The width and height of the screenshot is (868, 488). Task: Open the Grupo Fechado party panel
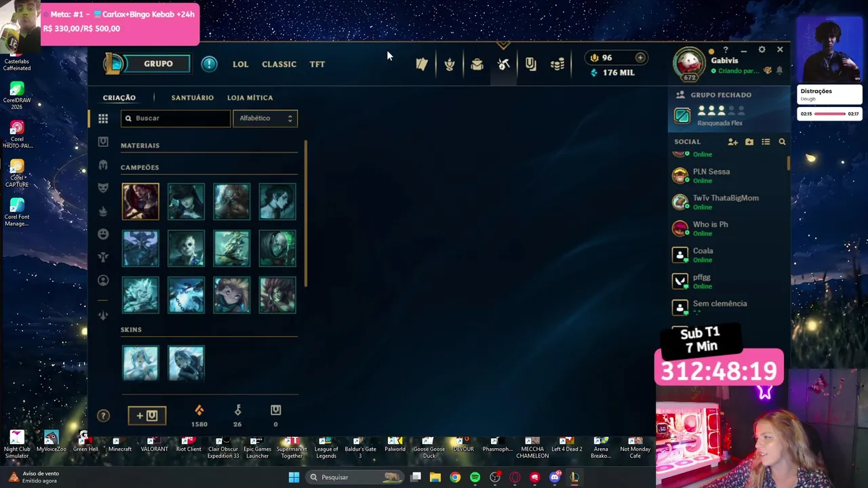coord(728,108)
